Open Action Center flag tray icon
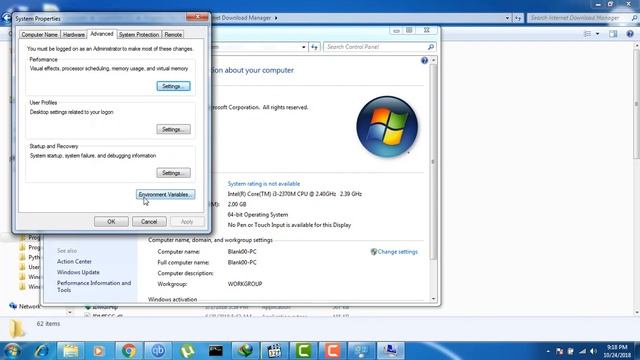This screenshot has height=360, width=640. point(560,351)
